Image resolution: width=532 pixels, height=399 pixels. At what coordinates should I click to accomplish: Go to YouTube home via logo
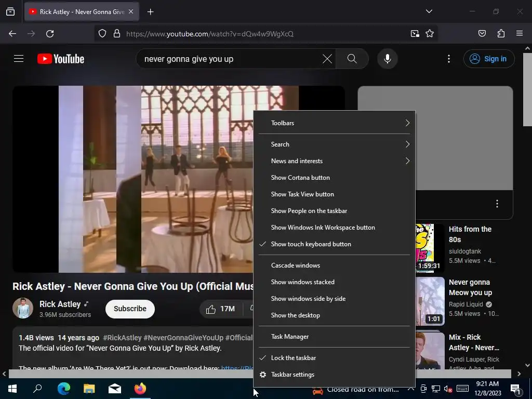(61, 59)
